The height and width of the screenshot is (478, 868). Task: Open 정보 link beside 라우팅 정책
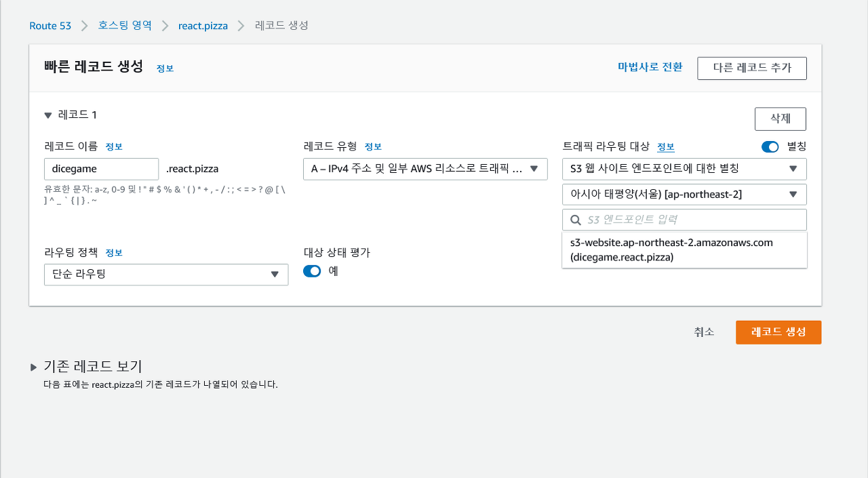point(114,253)
